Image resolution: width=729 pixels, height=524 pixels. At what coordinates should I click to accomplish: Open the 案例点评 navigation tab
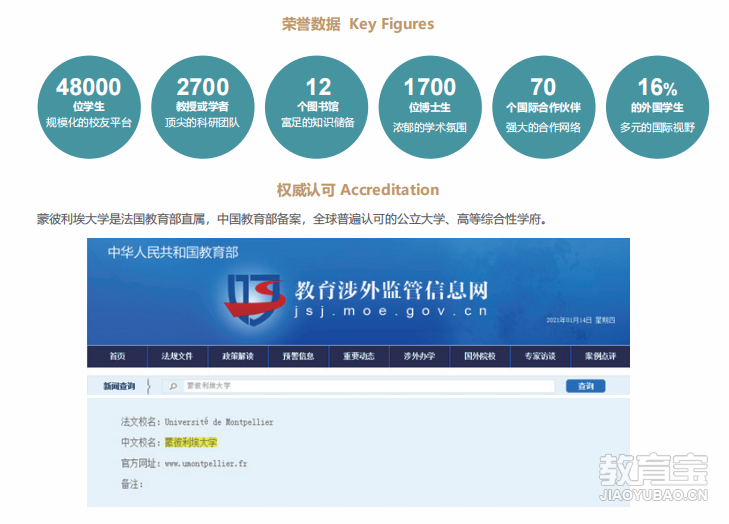[600, 356]
